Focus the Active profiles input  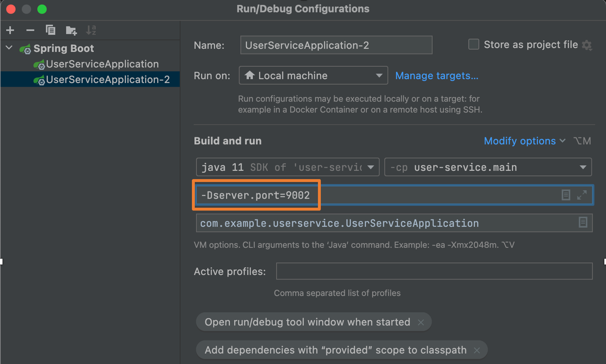(x=434, y=271)
